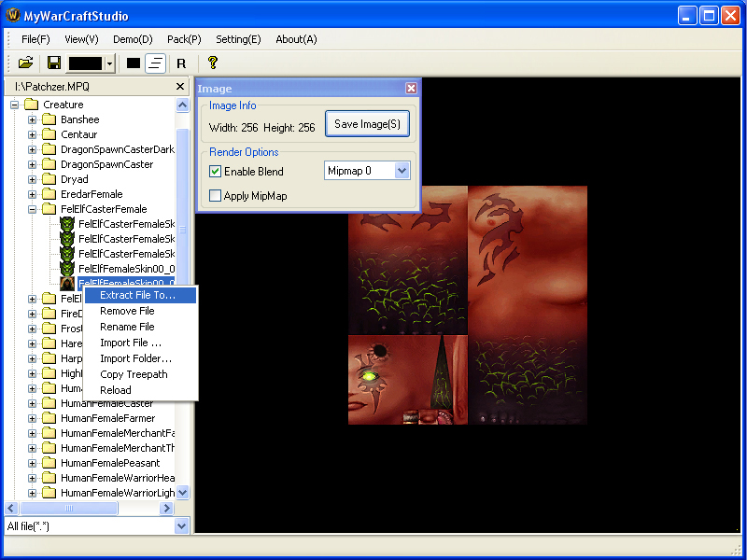Click the black square toolbar icon
This screenshot has height=560, width=747.
click(134, 63)
